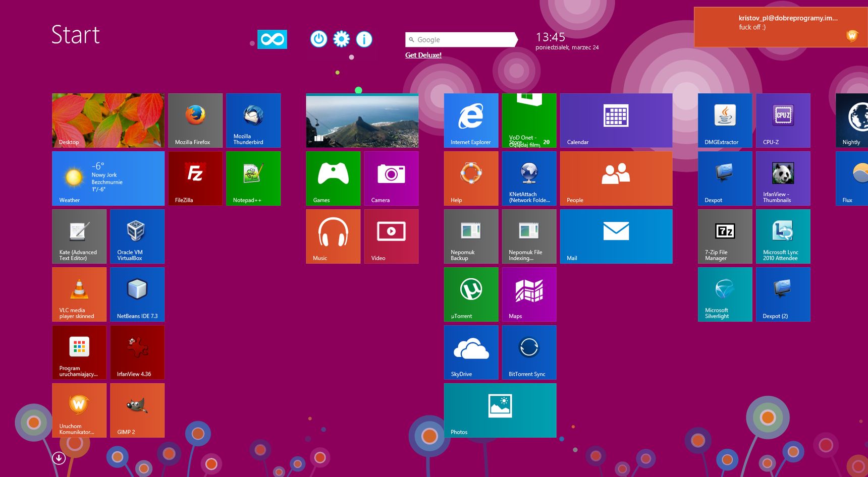
Task: Launch NetBeans IDE 7.3 tile
Action: (137, 294)
